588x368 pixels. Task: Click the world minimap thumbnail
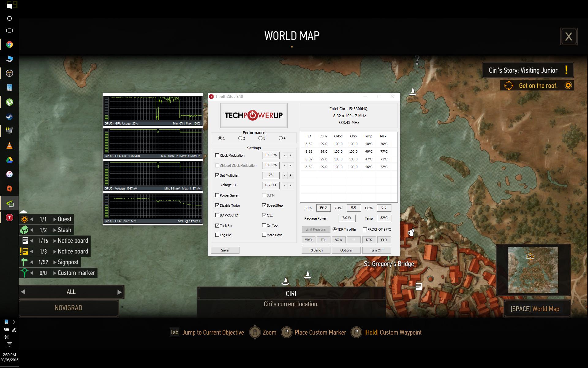coord(533,270)
